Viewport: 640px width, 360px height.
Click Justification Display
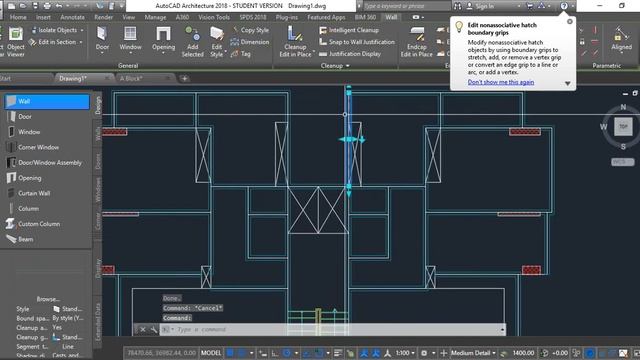click(x=350, y=53)
